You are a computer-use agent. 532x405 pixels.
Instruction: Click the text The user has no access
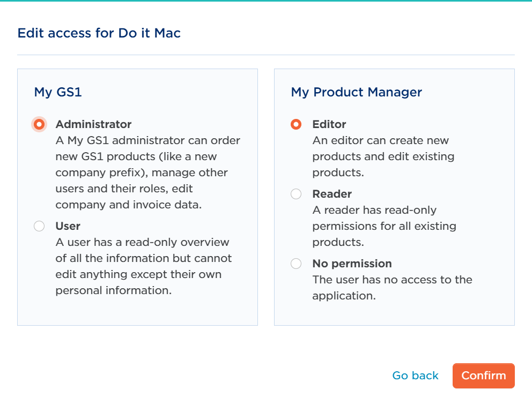392,288
